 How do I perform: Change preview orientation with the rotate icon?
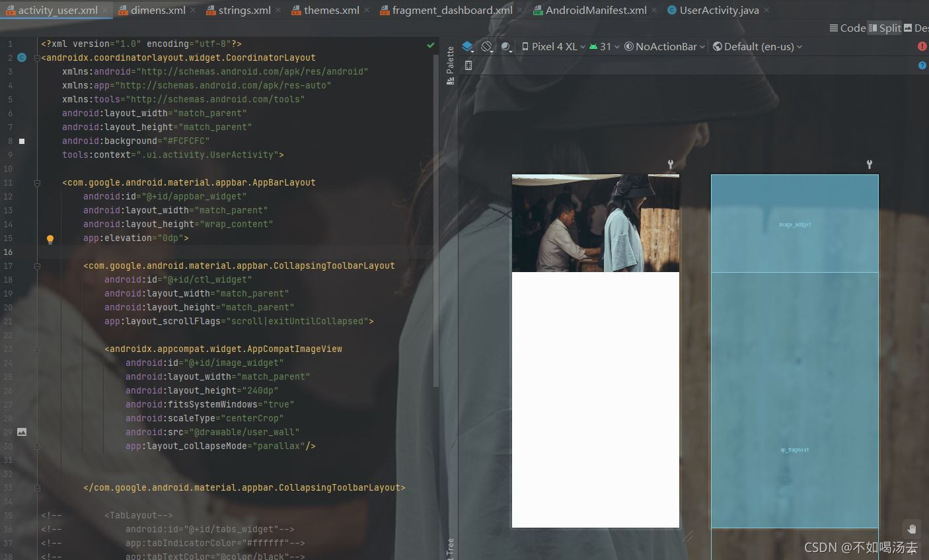tap(487, 46)
